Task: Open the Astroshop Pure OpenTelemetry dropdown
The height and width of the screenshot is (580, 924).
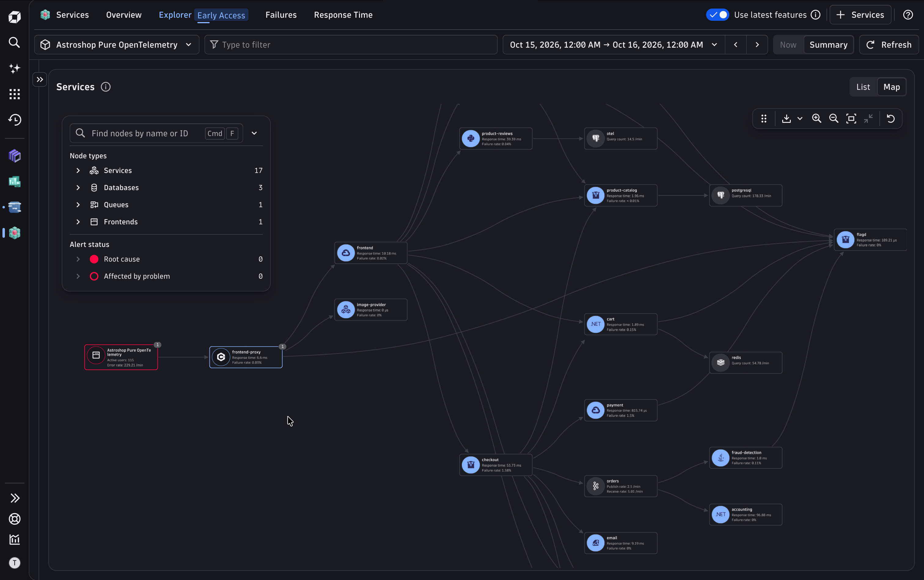Action: pyautogui.click(x=117, y=45)
